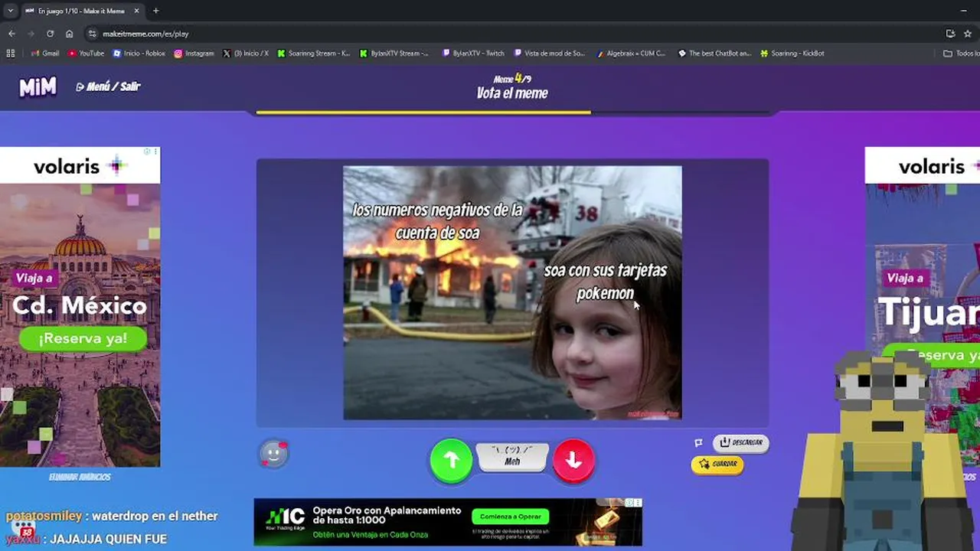Image resolution: width=980 pixels, height=551 pixels.
Task: Open the Soarinng - KickBot bookmark
Action: click(x=792, y=54)
